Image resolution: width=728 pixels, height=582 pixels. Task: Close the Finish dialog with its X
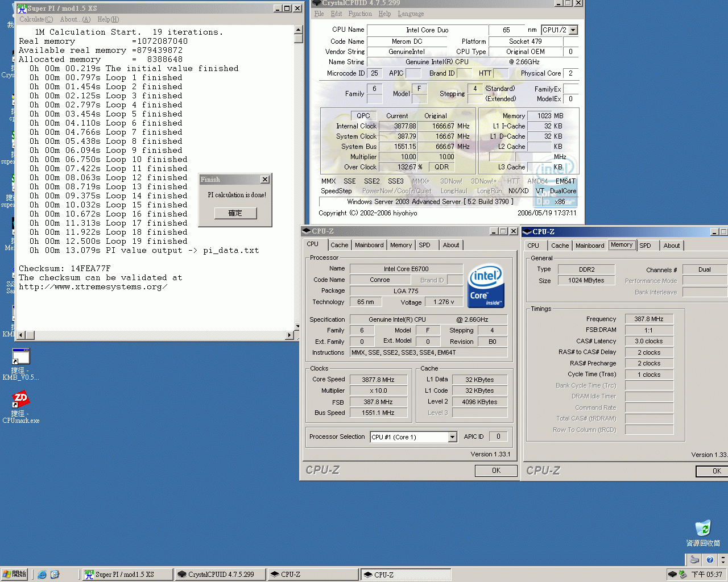coord(265,180)
